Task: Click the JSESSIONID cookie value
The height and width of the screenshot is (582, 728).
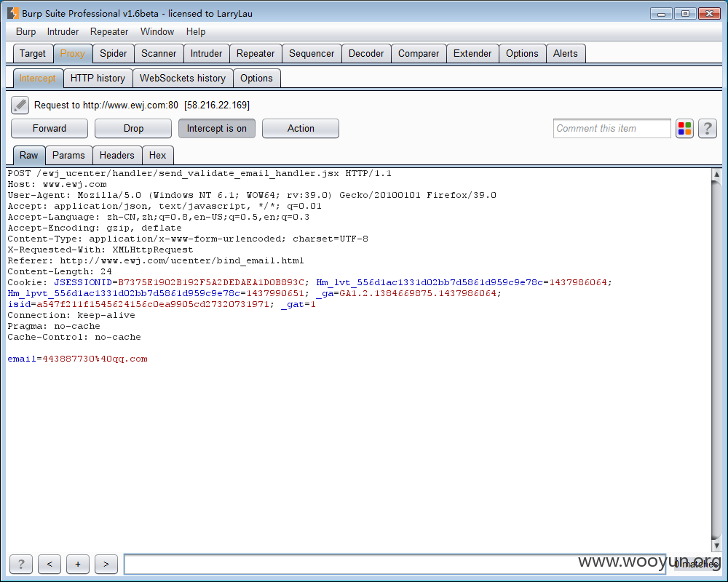Action: point(211,282)
